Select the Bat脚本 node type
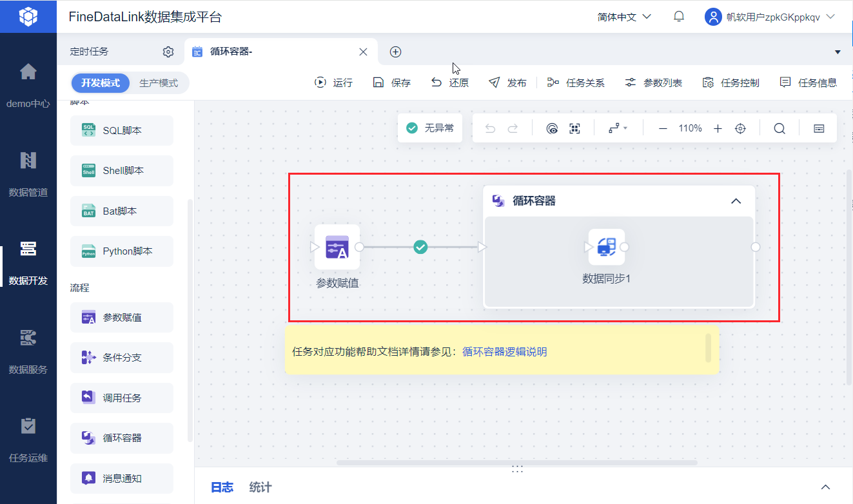 point(122,211)
